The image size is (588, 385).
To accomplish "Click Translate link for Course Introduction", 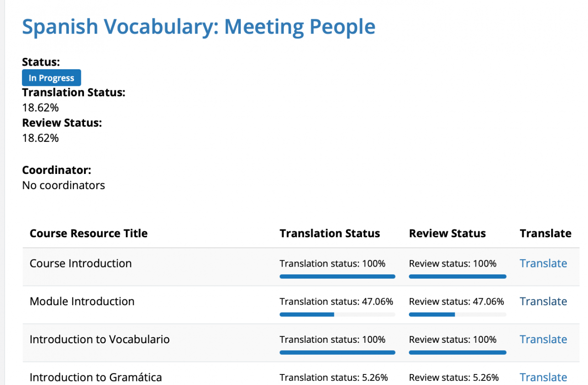I will [x=543, y=263].
